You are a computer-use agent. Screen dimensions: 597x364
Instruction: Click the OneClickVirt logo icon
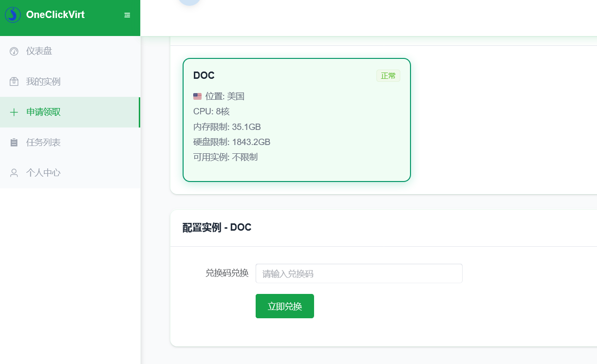pos(13,15)
